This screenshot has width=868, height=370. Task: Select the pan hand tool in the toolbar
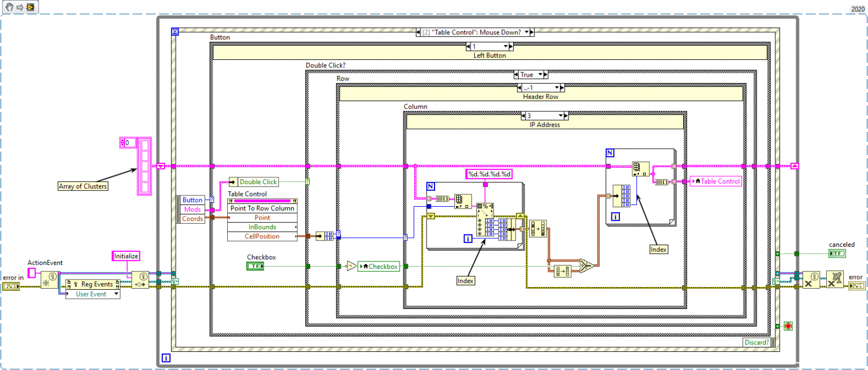pos(9,8)
